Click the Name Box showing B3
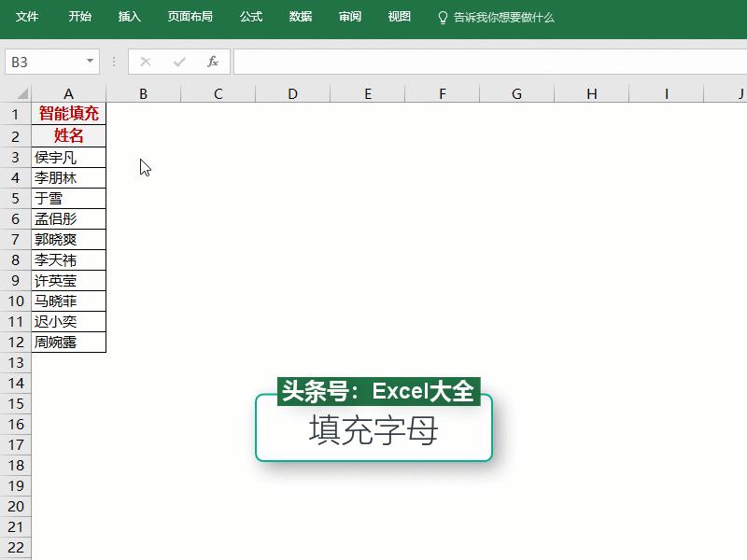 [42, 62]
